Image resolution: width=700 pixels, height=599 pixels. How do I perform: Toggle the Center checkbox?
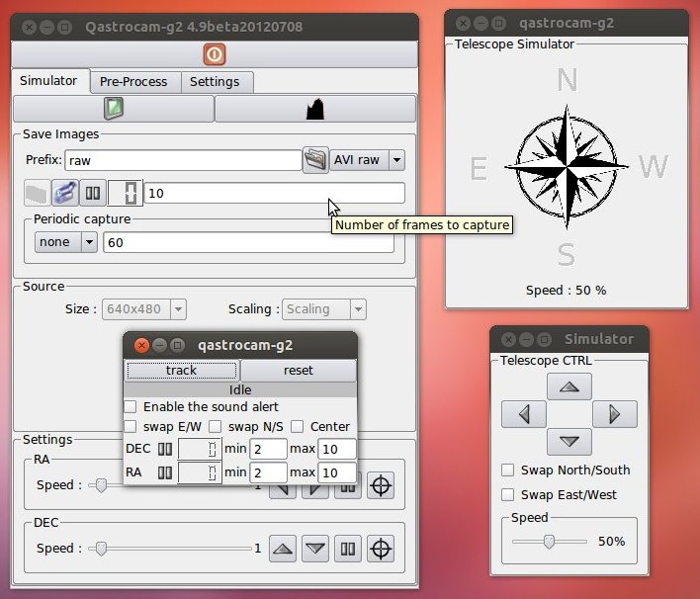coord(297,427)
